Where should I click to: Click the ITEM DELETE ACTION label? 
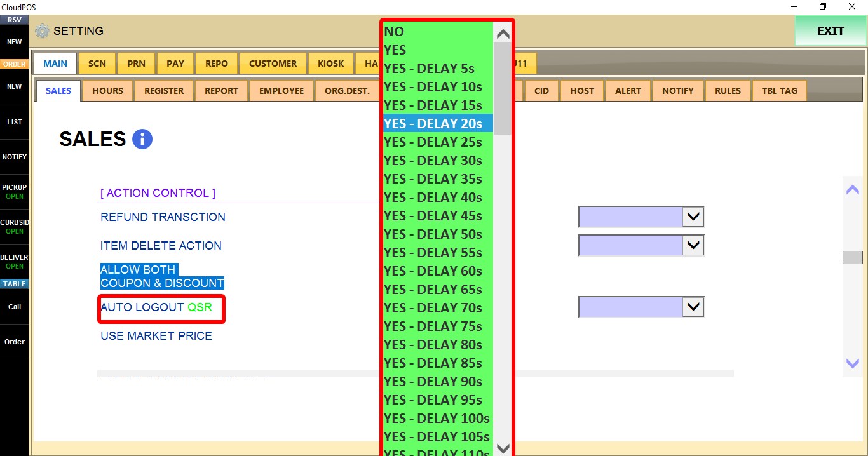tap(161, 246)
